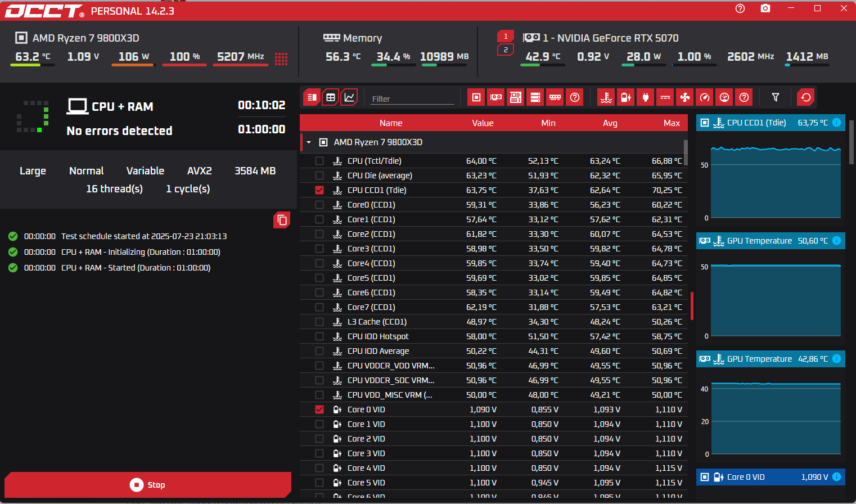Sort by the Max column header
Screen dimensions: 856x504
pyautogui.click(x=672, y=123)
